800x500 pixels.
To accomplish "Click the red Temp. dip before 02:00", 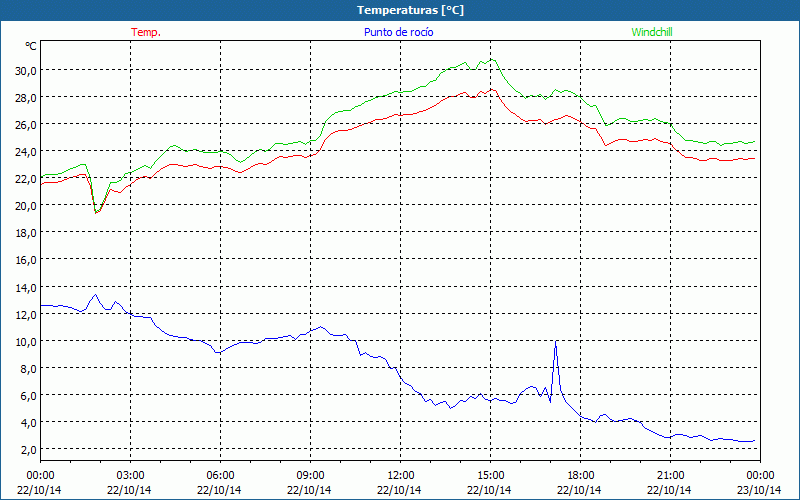I will [x=96, y=212].
